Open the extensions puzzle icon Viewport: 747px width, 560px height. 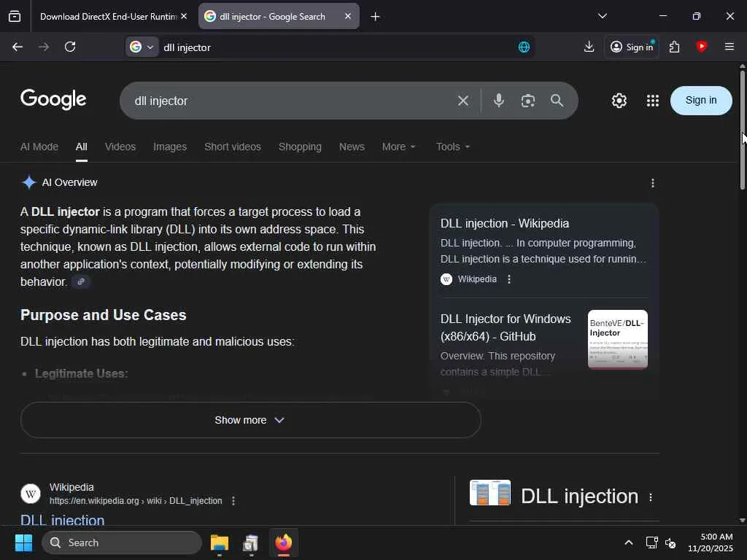[x=674, y=47]
